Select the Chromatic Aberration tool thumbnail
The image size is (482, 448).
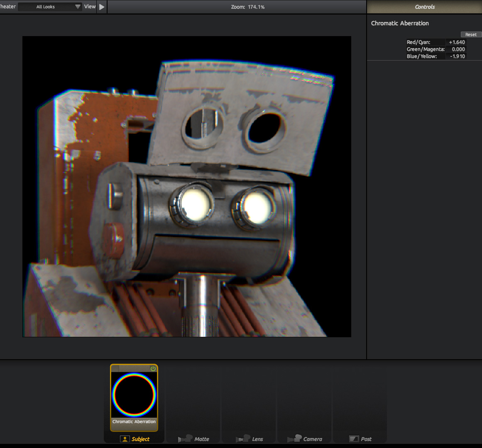click(x=134, y=394)
